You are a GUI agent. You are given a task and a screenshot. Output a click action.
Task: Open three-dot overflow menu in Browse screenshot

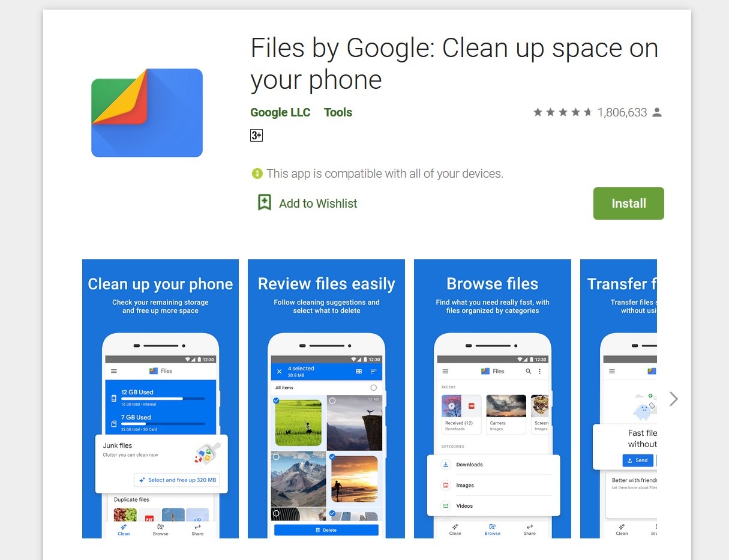(539, 371)
